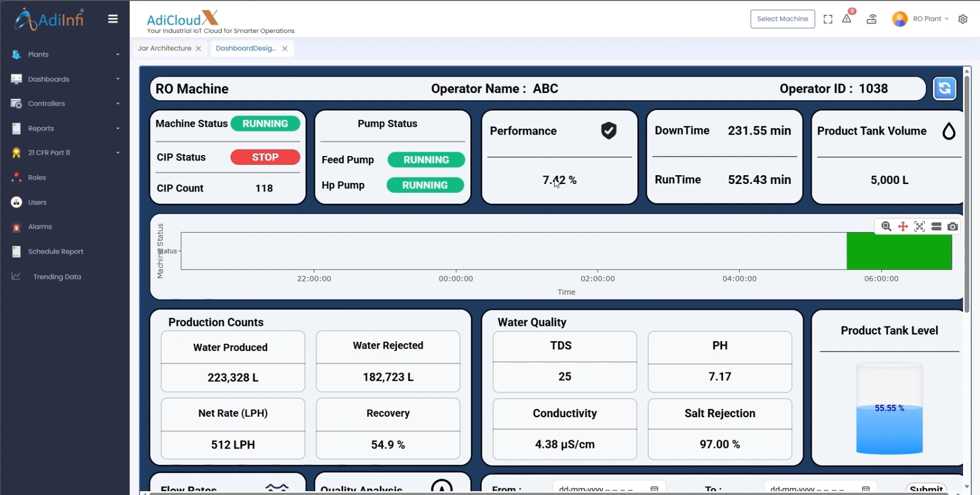Enter fullscreen mode via expand icon

pos(828,19)
